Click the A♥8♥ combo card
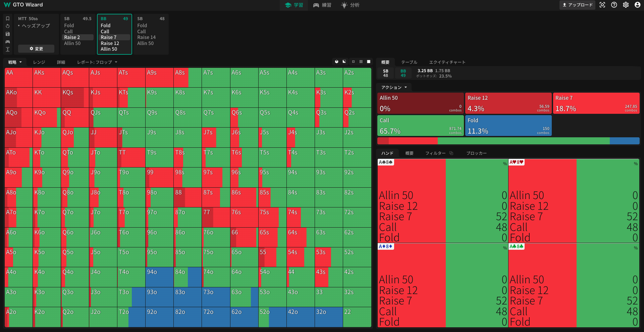 [574, 201]
